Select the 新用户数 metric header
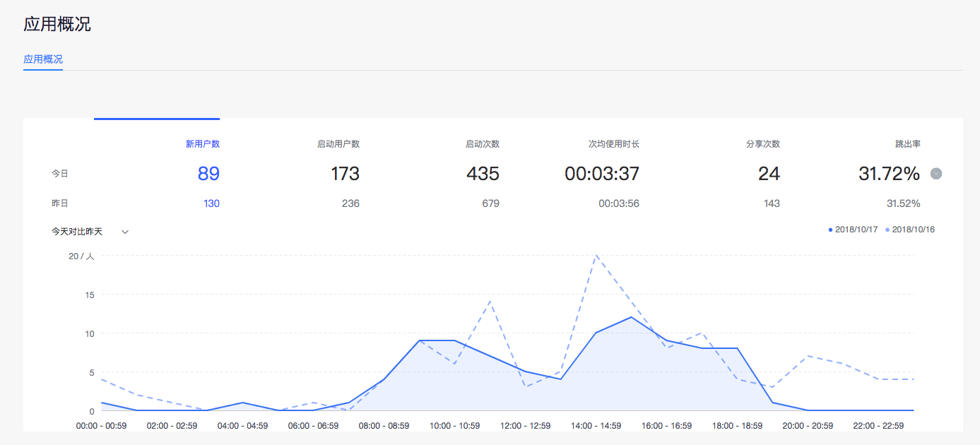 pyautogui.click(x=202, y=144)
